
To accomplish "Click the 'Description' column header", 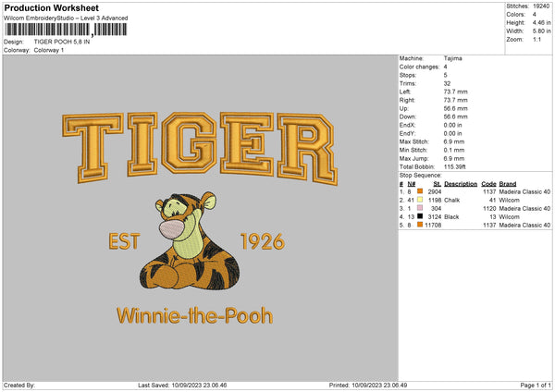I will click(461, 184).
